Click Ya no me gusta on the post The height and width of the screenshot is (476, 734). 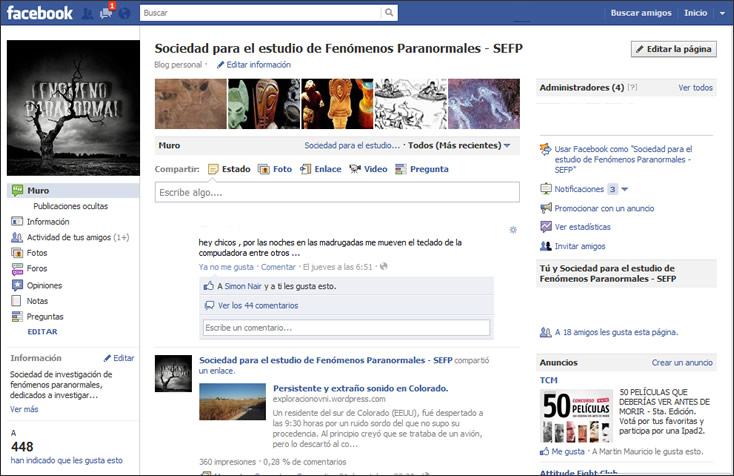[x=226, y=267]
